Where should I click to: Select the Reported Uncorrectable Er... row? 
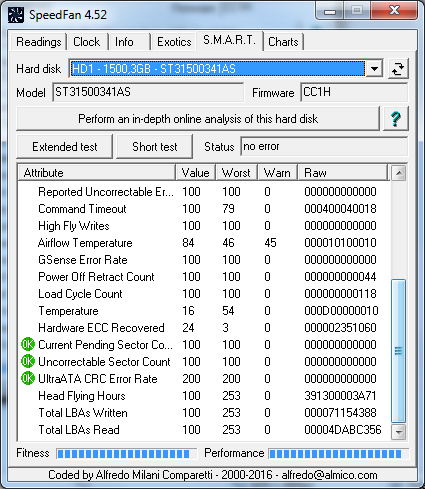tap(204, 192)
